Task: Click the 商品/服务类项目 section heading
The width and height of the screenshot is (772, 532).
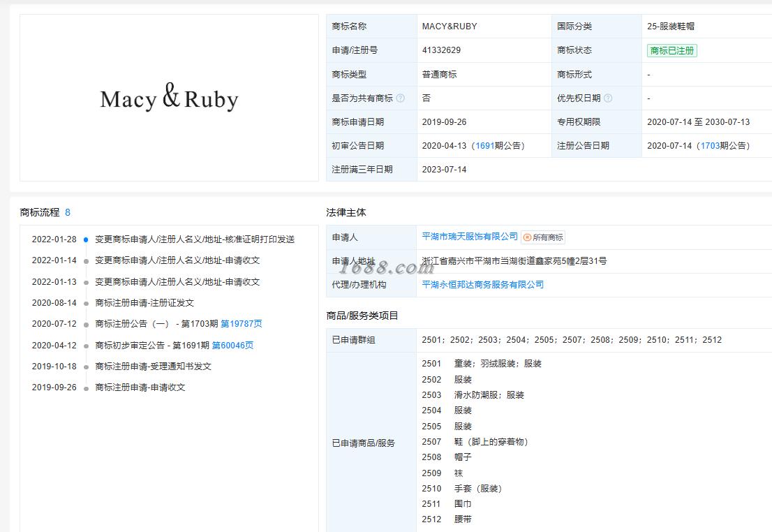Action: click(x=362, y=316)
